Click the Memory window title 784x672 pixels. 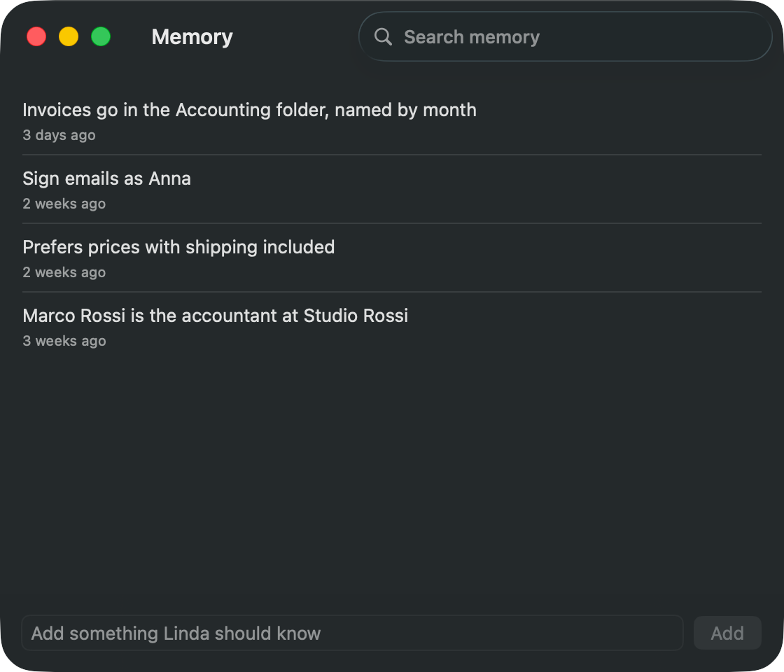pos(192,37)
